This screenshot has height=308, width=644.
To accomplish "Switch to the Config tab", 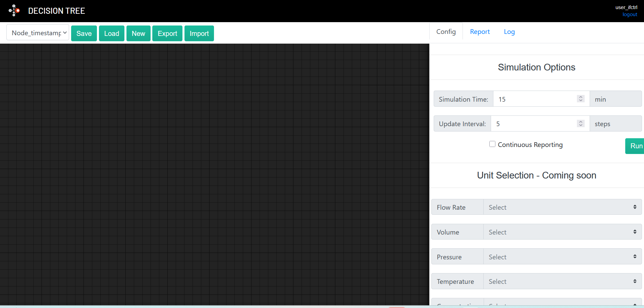I will coord(446,32).
